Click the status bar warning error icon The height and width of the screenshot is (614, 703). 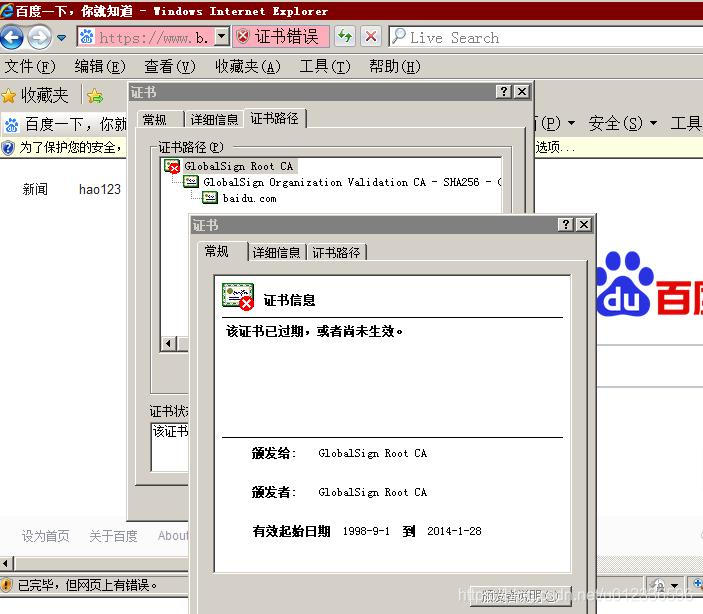(x=6, y=585)
